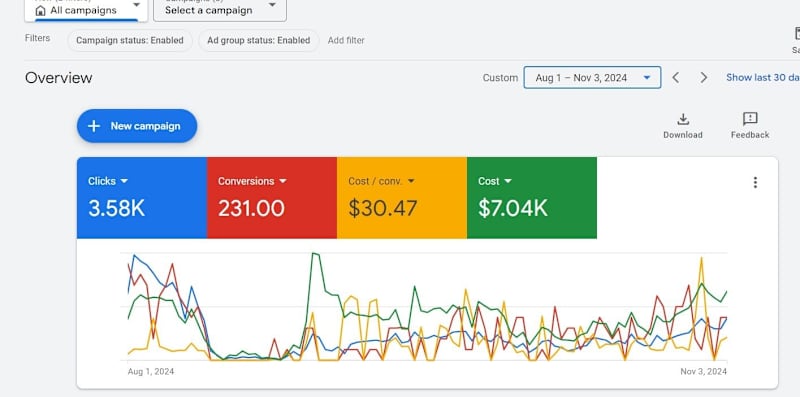Select the red Conversions 231.00 tile
Image resolution: width=800 pixels, height=397 pixels.
coord(272,197)
